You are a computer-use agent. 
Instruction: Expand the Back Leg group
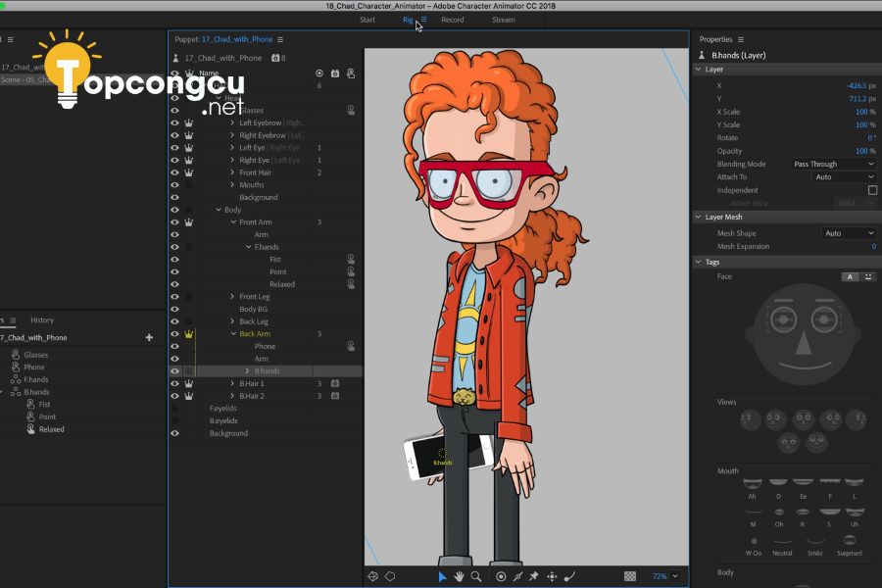tap(232, 321)
